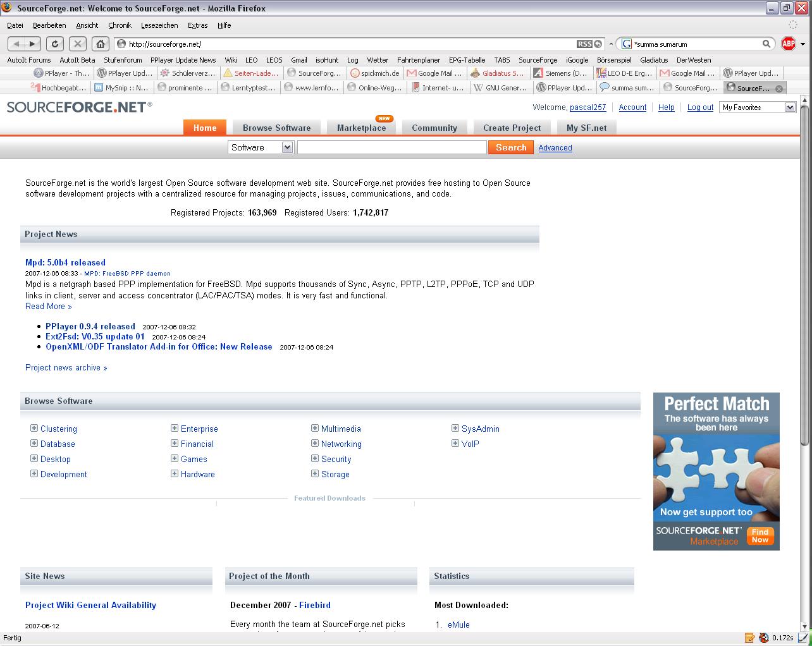Click the Find Now button in ad
812x646 pixels.
point(760,535)
